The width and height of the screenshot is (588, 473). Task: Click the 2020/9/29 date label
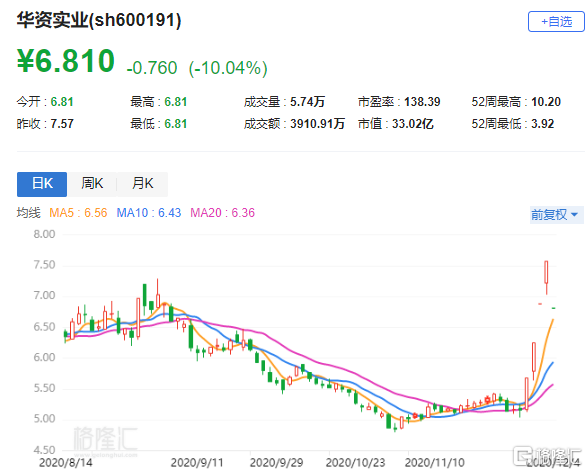276,463
